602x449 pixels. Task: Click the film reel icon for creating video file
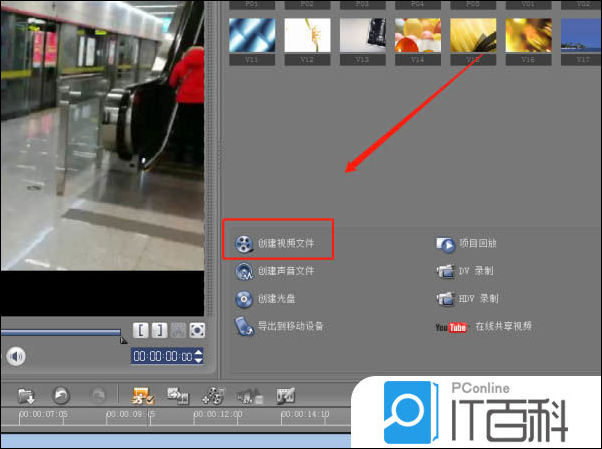[244, 244]
